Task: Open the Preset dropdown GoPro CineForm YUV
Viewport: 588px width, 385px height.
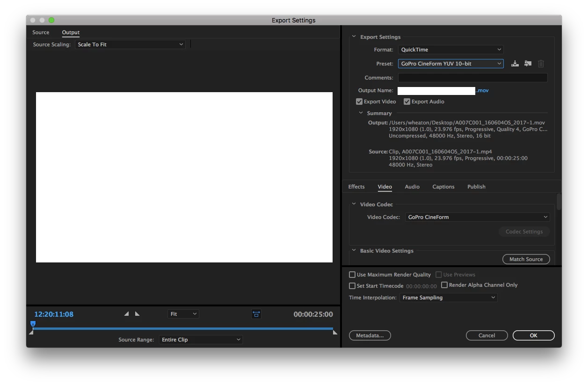Action: point(451,64)
